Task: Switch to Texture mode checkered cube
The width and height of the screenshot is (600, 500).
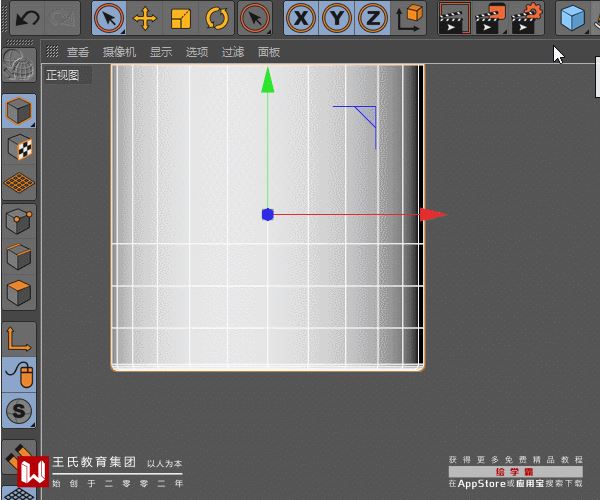Action: 19,147
